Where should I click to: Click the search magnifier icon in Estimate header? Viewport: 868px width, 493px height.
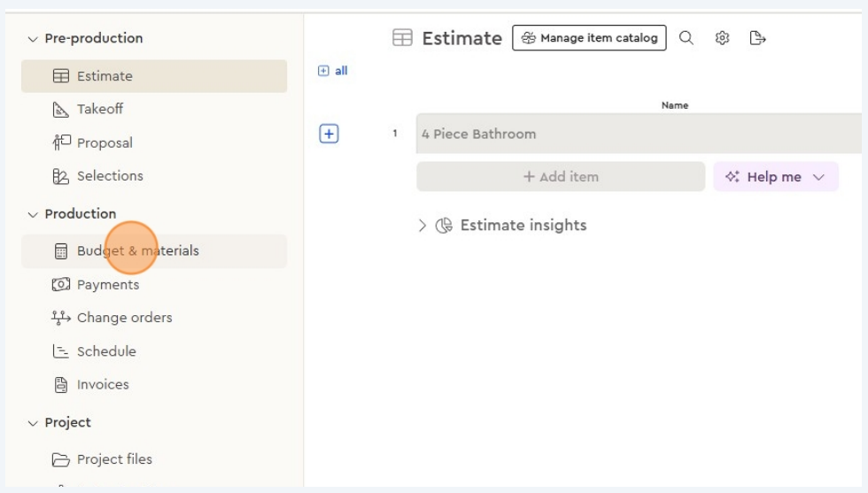(x=686, y=38)
